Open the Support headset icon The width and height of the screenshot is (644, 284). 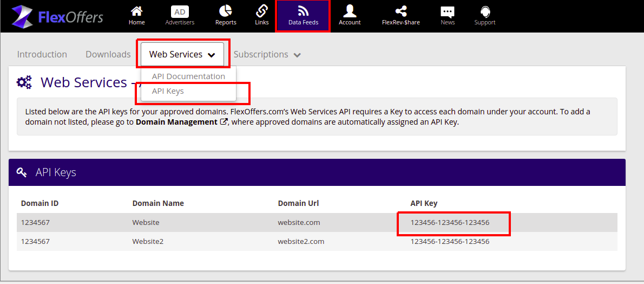coord(485,12)
